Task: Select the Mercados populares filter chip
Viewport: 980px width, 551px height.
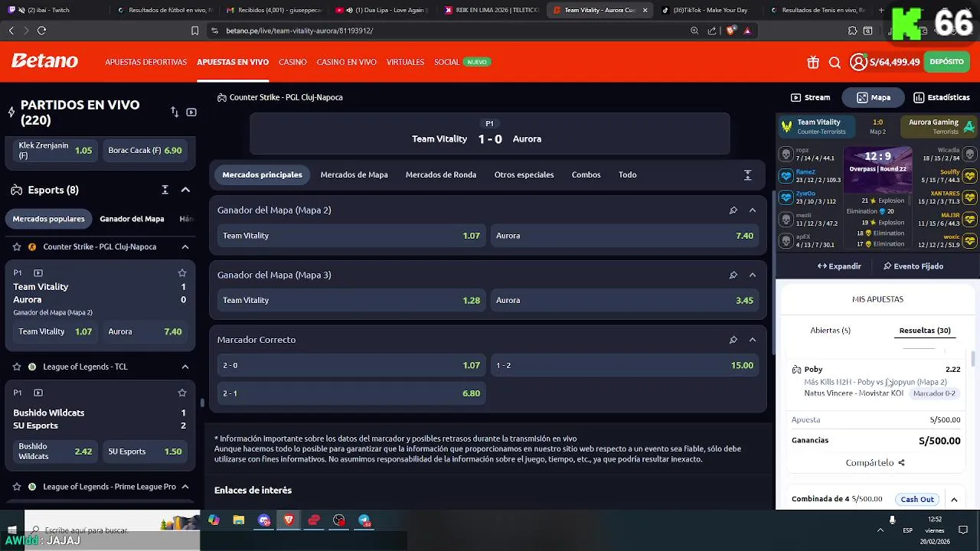Action: point(48,219)
